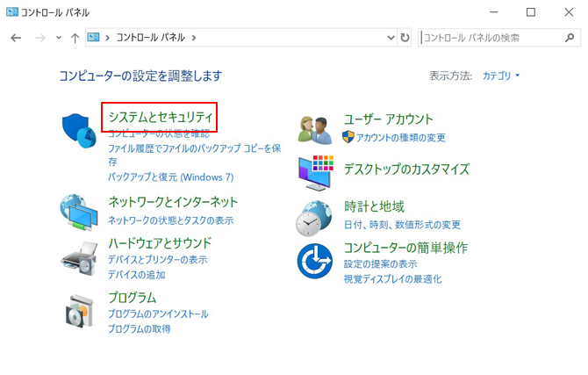
Task: Go up one level with the up arrow
Action: coord(75,38)
